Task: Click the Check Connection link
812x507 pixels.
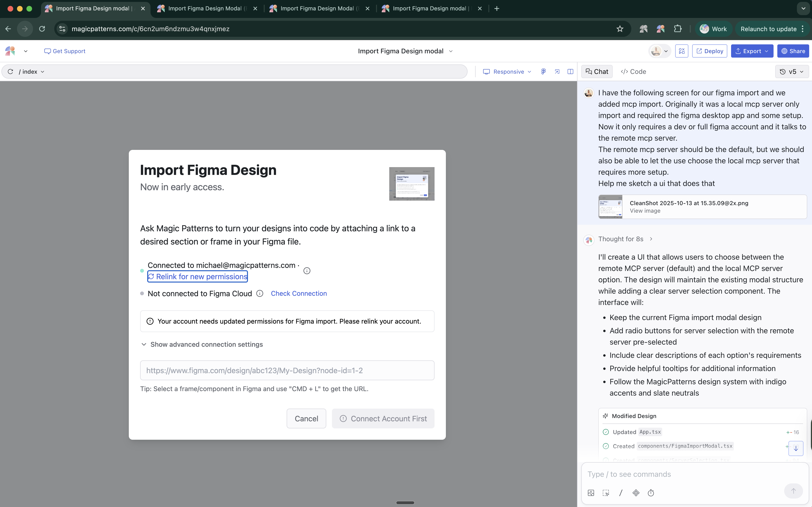Action: coord(299,293)
